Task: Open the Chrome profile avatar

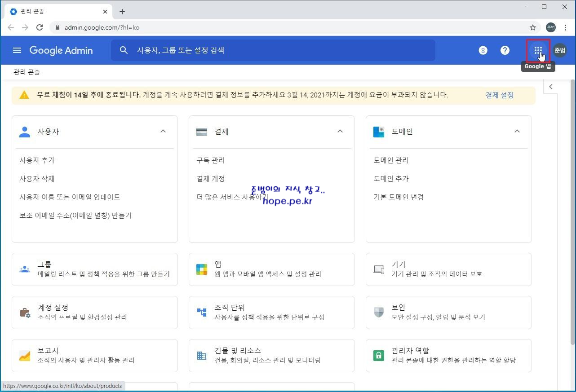Action: tap(551, 27)
